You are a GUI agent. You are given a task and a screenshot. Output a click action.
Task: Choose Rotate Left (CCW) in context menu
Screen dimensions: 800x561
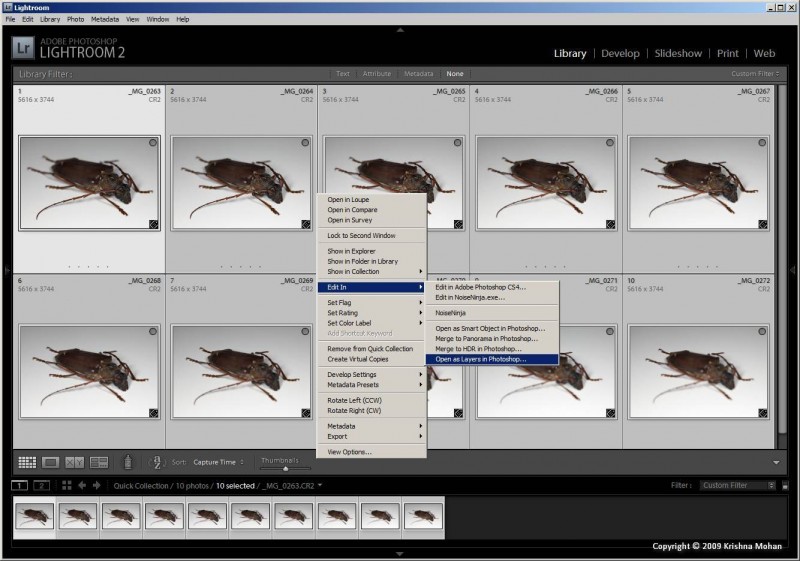371,400
